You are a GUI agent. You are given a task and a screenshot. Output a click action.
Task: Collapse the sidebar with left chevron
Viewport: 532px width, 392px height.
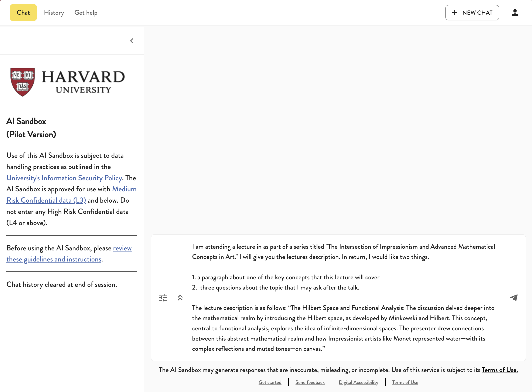[x=132, y=41]
